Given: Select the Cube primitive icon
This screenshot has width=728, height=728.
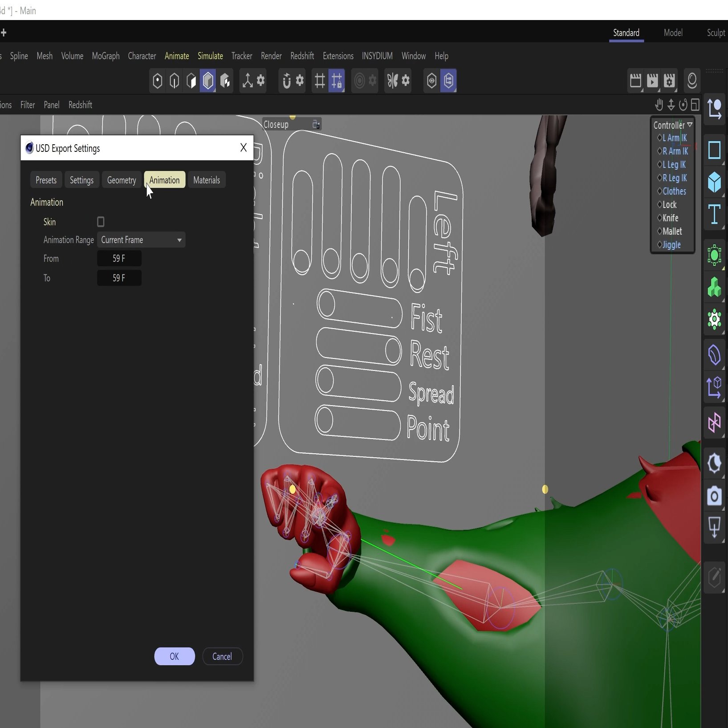Looking at the screenshot, I should pyautogui.click(x=714, y=182).
